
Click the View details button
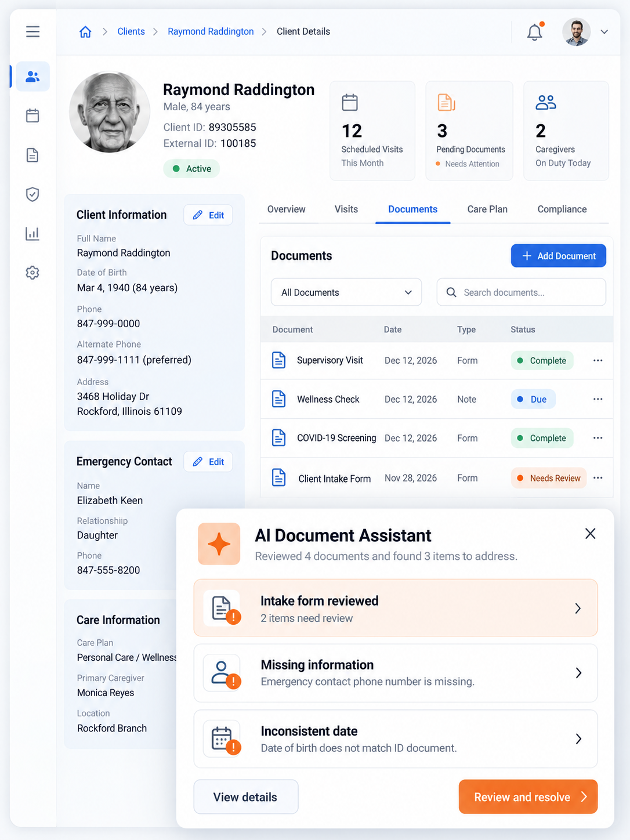246,797
